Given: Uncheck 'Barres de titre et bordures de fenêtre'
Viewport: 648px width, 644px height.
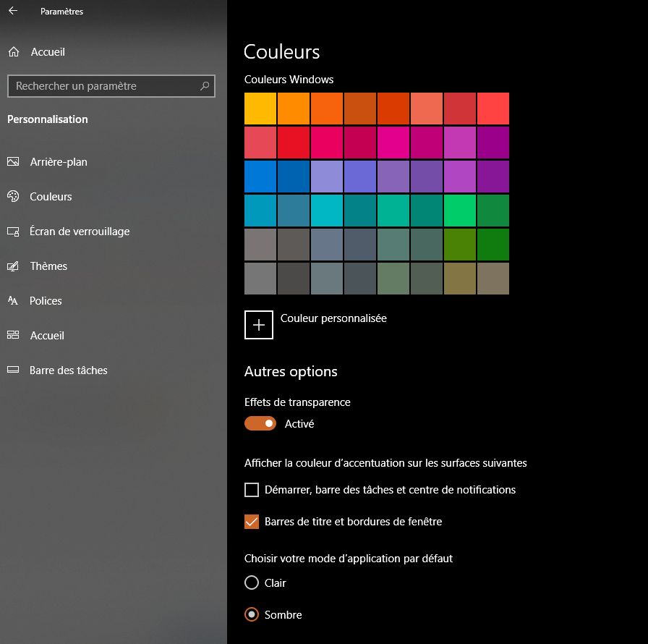Looking at the screenshot, I should pos(252,522).
